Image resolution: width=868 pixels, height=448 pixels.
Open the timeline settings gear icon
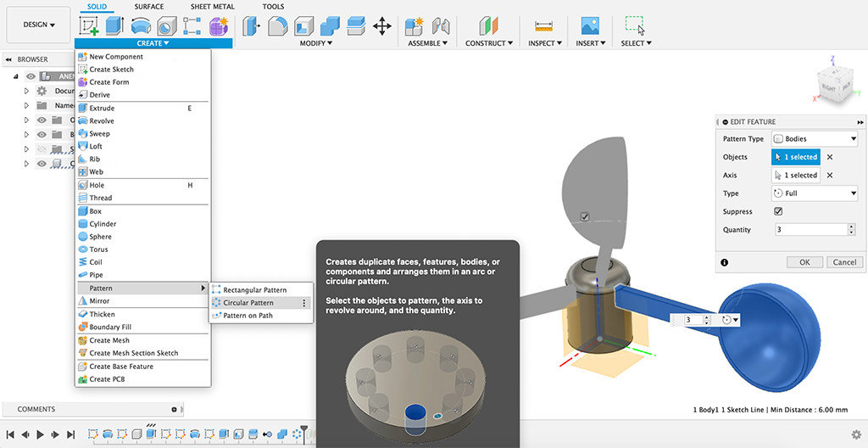pos(856,434)
